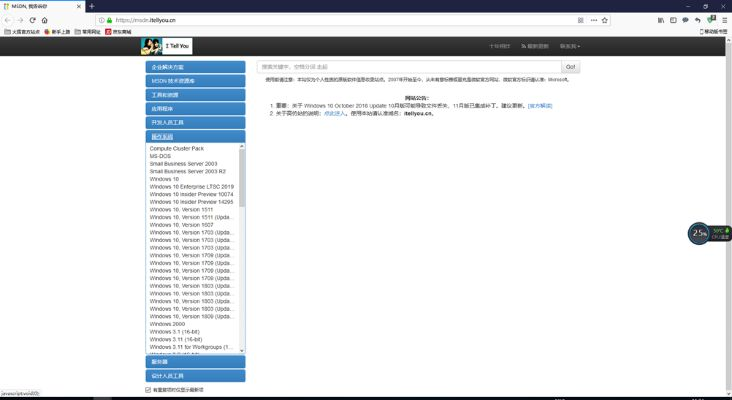This screenshot has height=400, width=732.
Task: Click the Go! search button
Action: (570, 67)
